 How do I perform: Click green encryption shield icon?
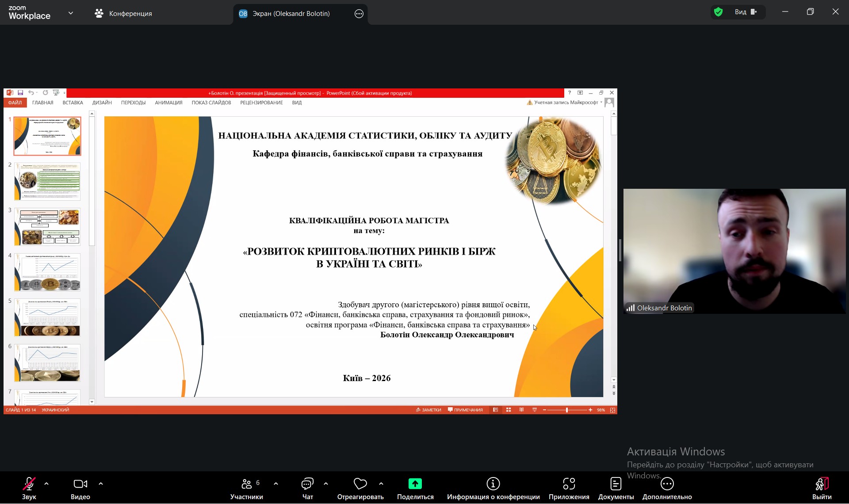(x=719, y=12)
